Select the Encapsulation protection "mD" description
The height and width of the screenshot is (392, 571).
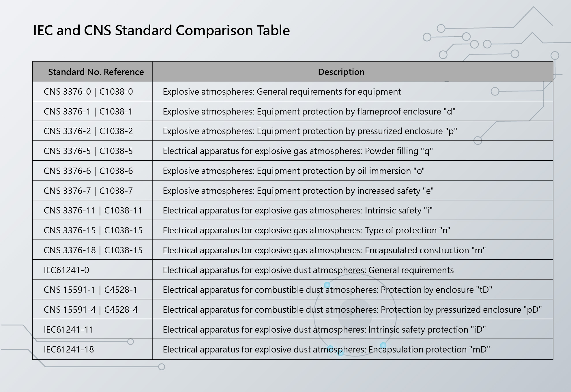326,350
